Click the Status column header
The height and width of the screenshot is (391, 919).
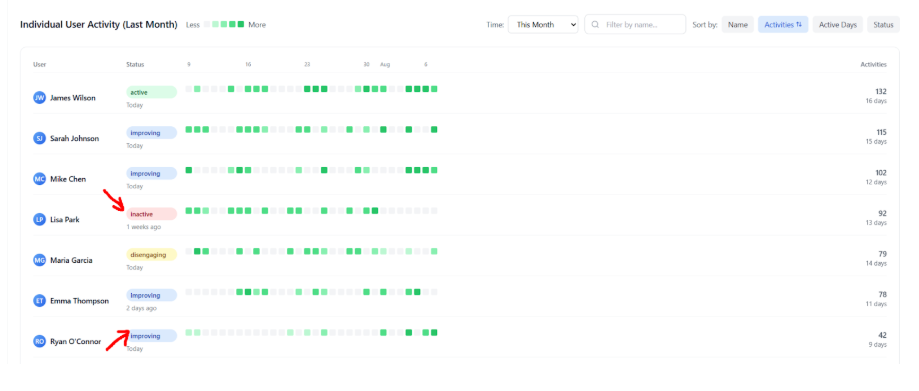coord(135,64)
